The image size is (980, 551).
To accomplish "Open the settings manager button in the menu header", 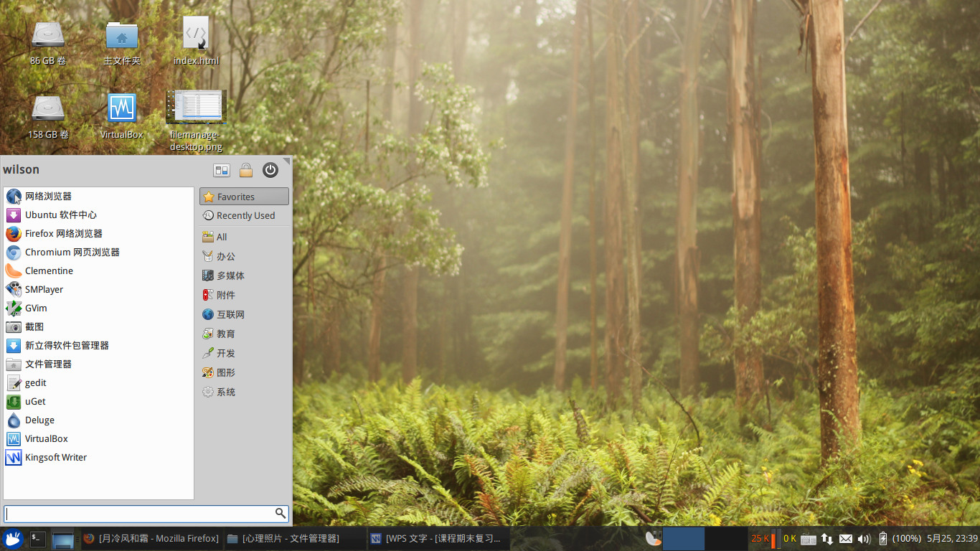I will (x=222, y=170).
